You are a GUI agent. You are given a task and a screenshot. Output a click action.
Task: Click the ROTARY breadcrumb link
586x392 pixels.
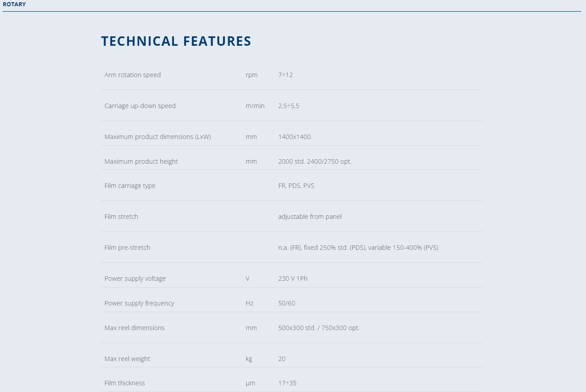coord(14,4)
